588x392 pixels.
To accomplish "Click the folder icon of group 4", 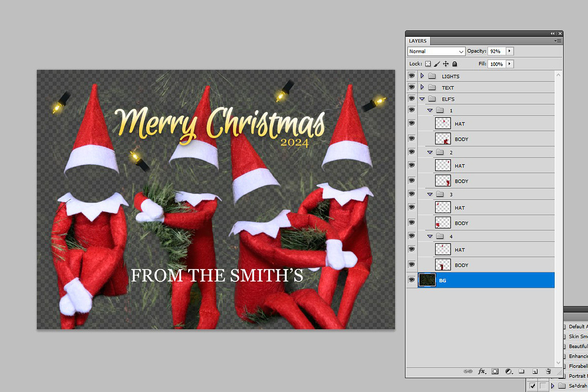I will pyautogui.click(x=440, y=236).
